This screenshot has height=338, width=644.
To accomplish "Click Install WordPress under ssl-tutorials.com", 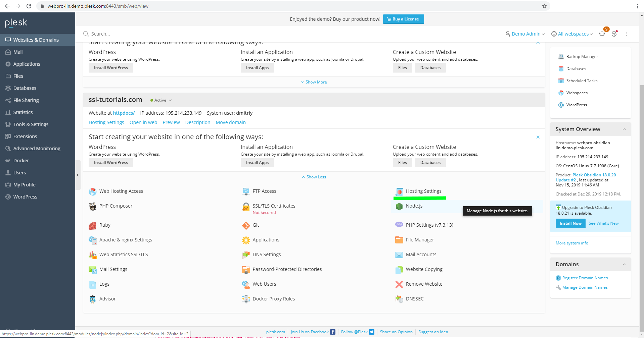I will 111,163.
